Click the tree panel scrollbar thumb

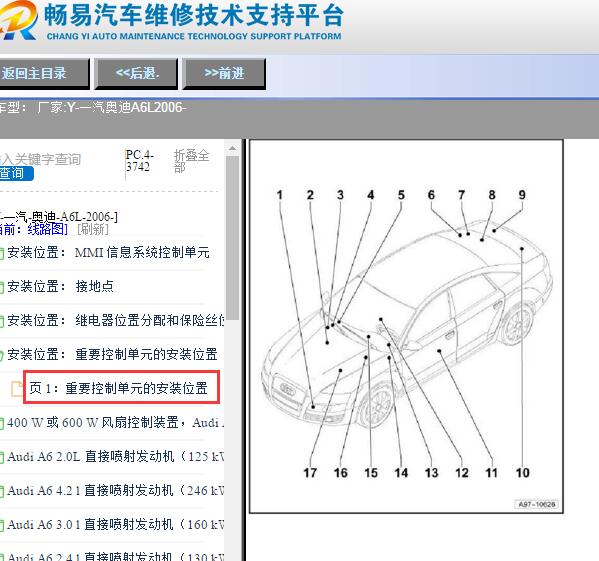[232, 238]
